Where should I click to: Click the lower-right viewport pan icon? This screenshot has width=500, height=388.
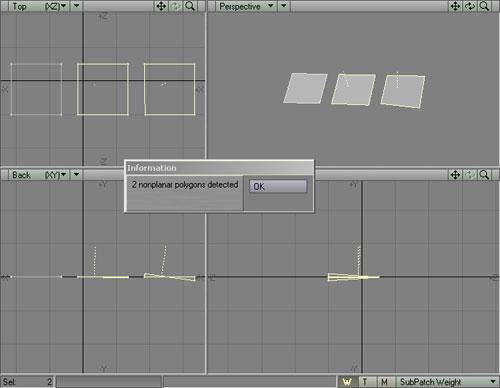point(455,175)
